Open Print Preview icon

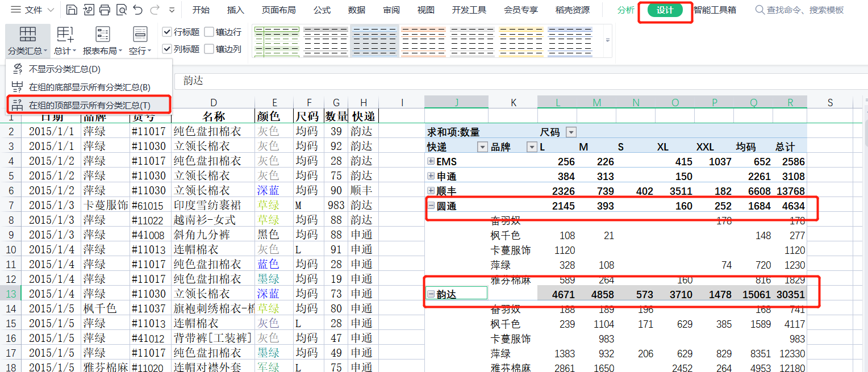121,10
